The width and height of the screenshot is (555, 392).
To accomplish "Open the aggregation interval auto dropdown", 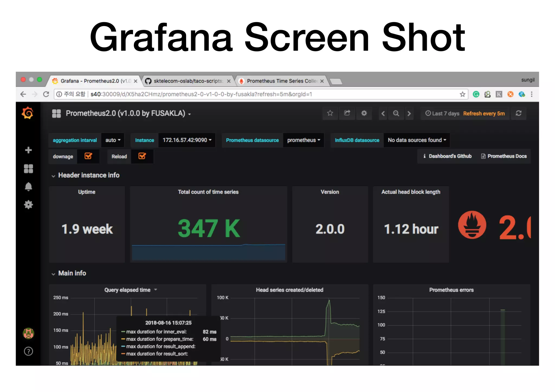I will (x=113, y=140).
